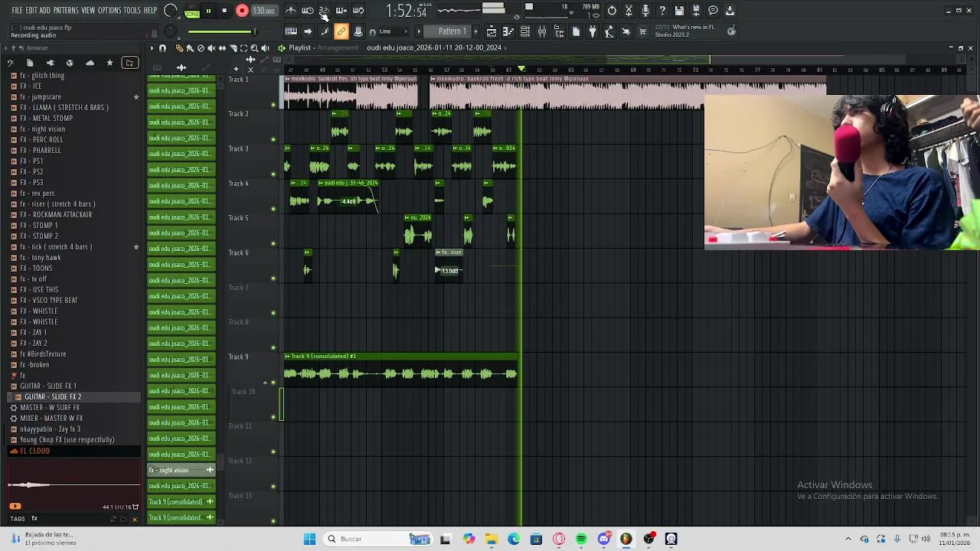
Task: Toggle wait for input to start
Action: [x=308, y=11]
